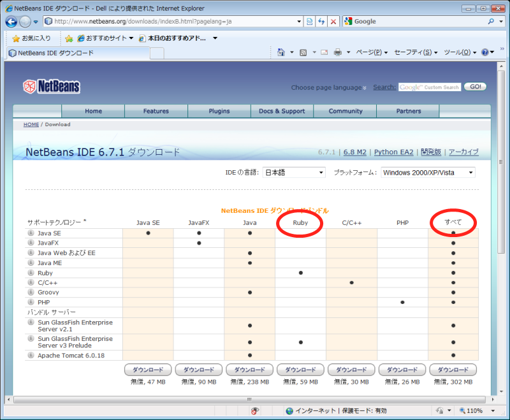Image resolution: width=510 pixels, height=420 pixels.
Task: Click the vertical scrollbar thumb of the page
Action: click(x=501, y=162)
